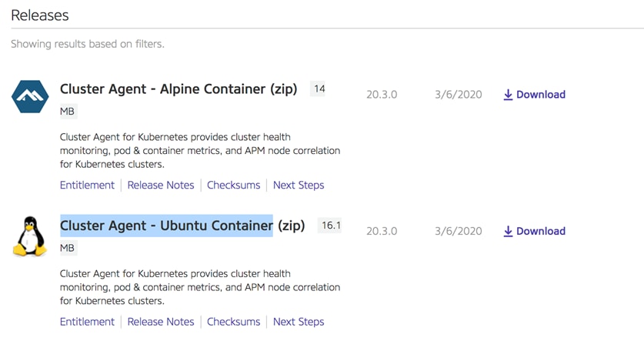Download the Alpine Container zip
Screen dimensions: 644x348
[x=534, y=95]
